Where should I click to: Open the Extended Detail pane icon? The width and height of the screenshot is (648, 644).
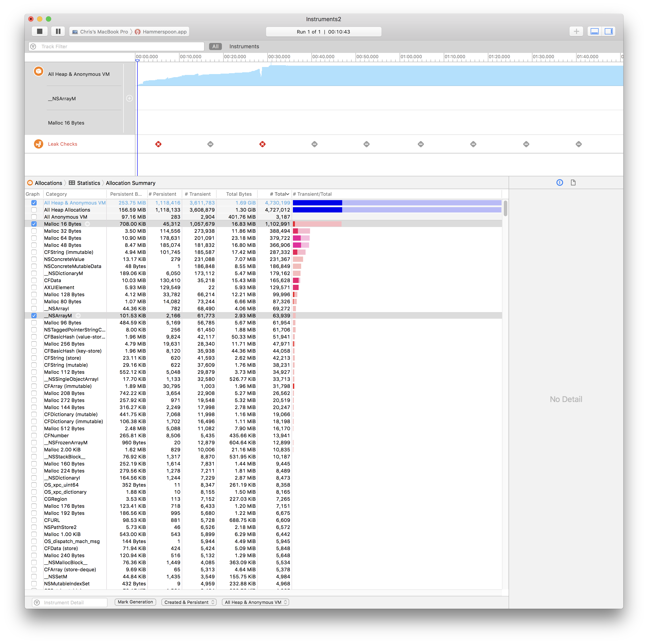coord(560,182)
